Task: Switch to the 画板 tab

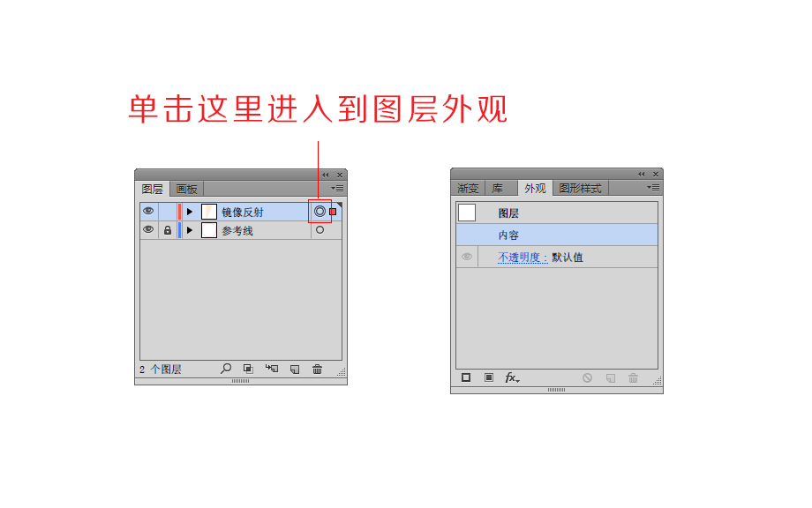Action: (186, 189)
